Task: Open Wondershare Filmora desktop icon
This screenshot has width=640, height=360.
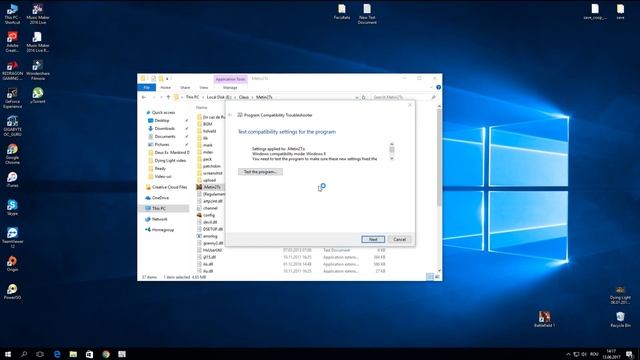Action: [x=38, y=70]
